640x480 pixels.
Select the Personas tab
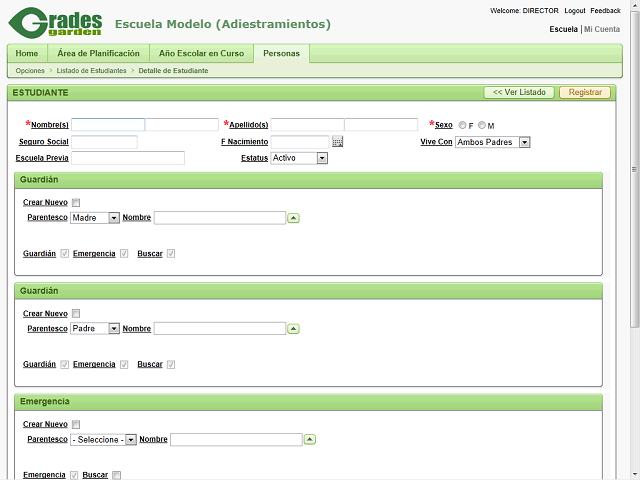pyautogui.click(x=281, y=53)
